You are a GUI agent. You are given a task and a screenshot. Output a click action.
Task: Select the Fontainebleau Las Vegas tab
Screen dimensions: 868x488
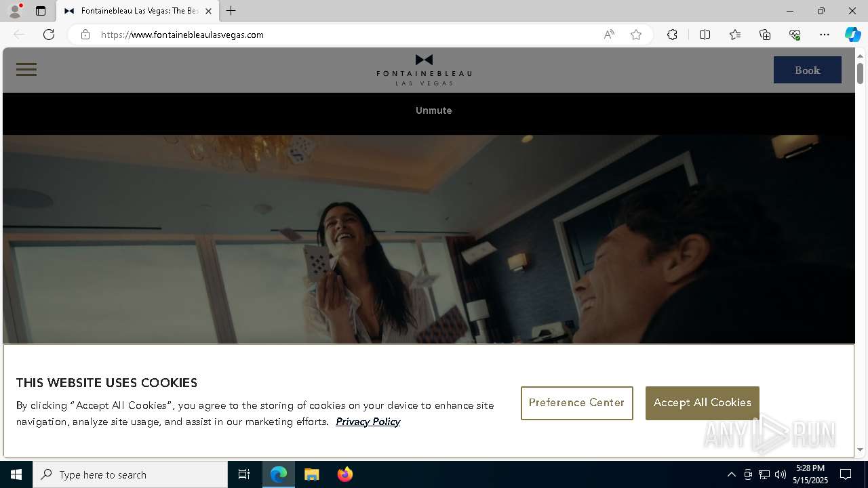coord(138,11)
